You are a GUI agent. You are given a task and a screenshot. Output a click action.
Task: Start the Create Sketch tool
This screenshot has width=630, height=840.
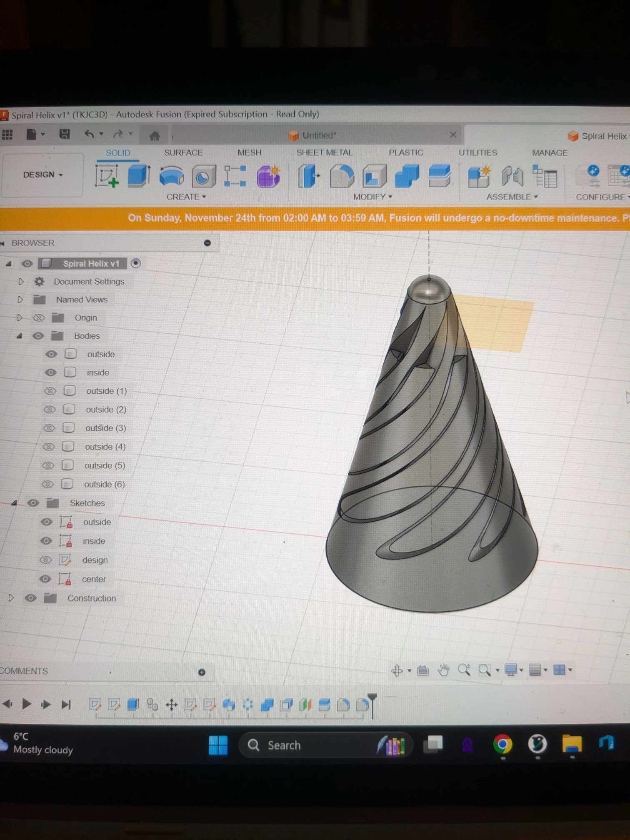pyautogui.click(x=107, y=176)
